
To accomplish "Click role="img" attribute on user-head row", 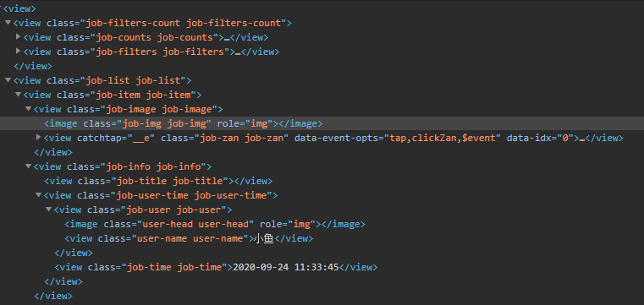I will 288,224.
